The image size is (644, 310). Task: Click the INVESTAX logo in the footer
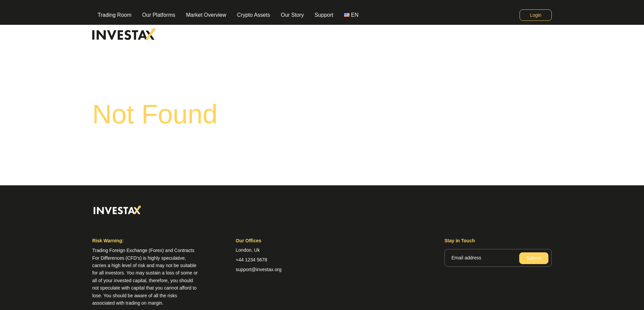pos(117,210)
